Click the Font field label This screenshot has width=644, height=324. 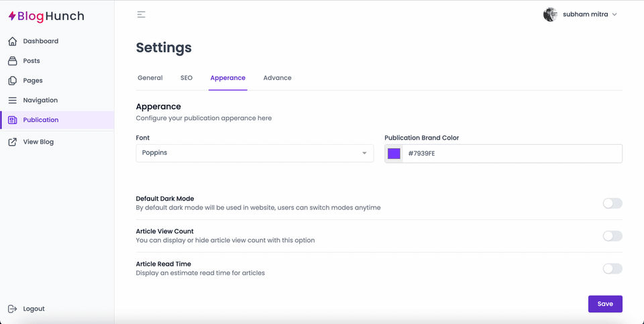(x=143, y=138)
